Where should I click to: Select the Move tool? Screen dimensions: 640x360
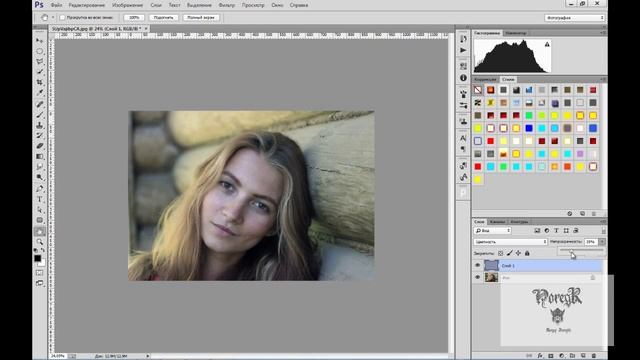point(40,40)
